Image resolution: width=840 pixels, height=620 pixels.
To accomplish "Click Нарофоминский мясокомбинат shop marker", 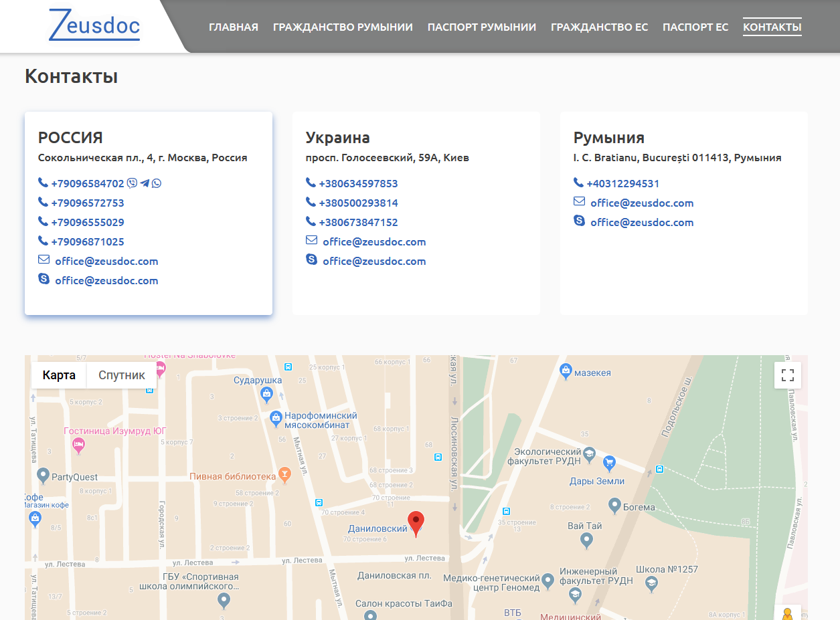I will pyautogui.click(x=275, y=419).
